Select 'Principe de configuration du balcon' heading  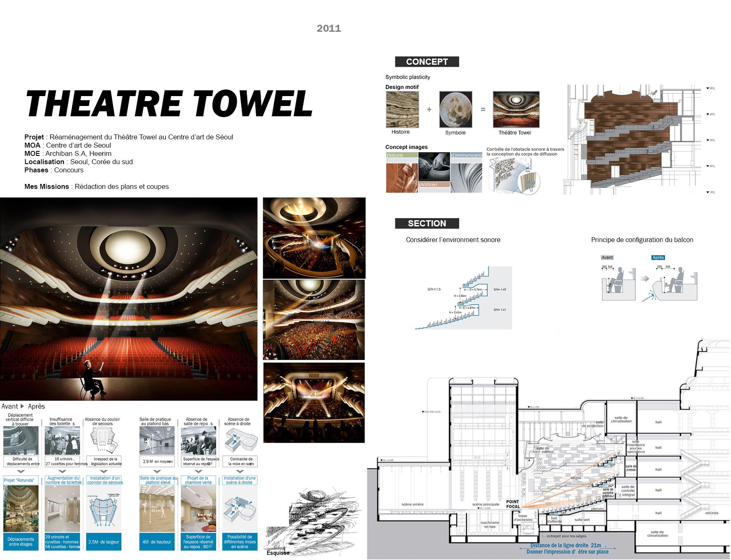click(642, 240)
